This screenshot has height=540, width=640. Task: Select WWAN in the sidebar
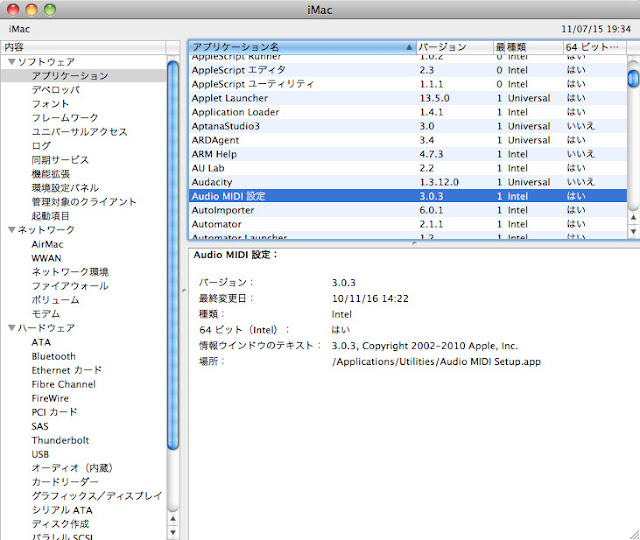click(46, 258)
